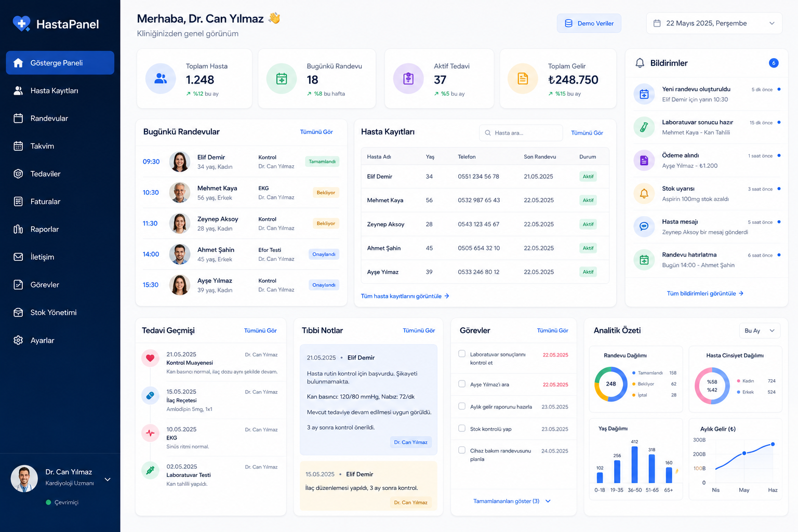Screen dimensions: 798x532
Task: Click Tümünü Gör in Tedavi Geçmişi
Action: point(260,330)
